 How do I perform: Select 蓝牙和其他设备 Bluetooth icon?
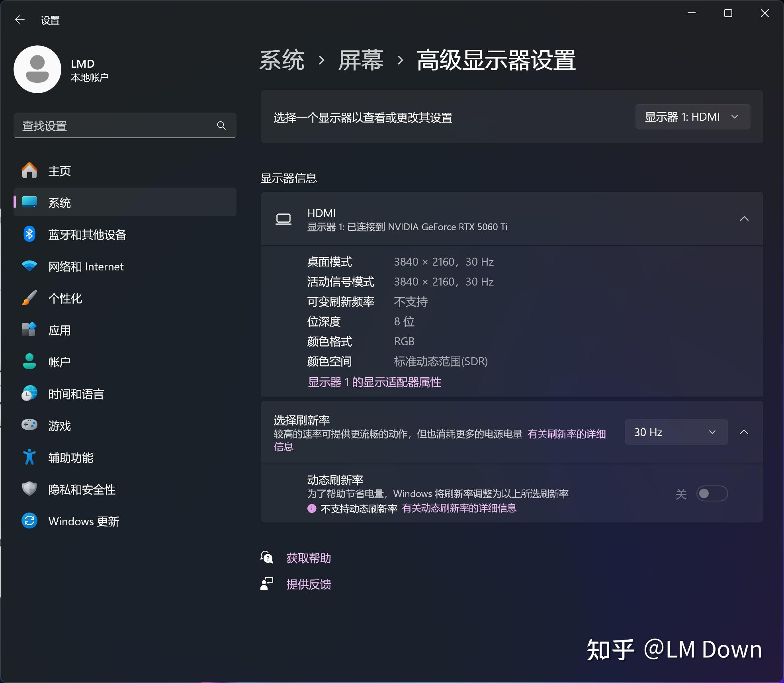coord(29,234)
